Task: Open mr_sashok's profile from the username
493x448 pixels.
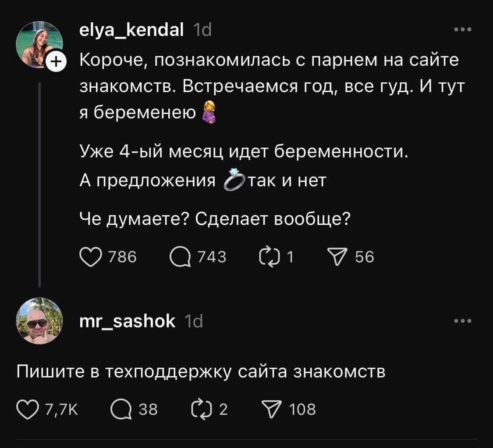Action: coord(127,321)
